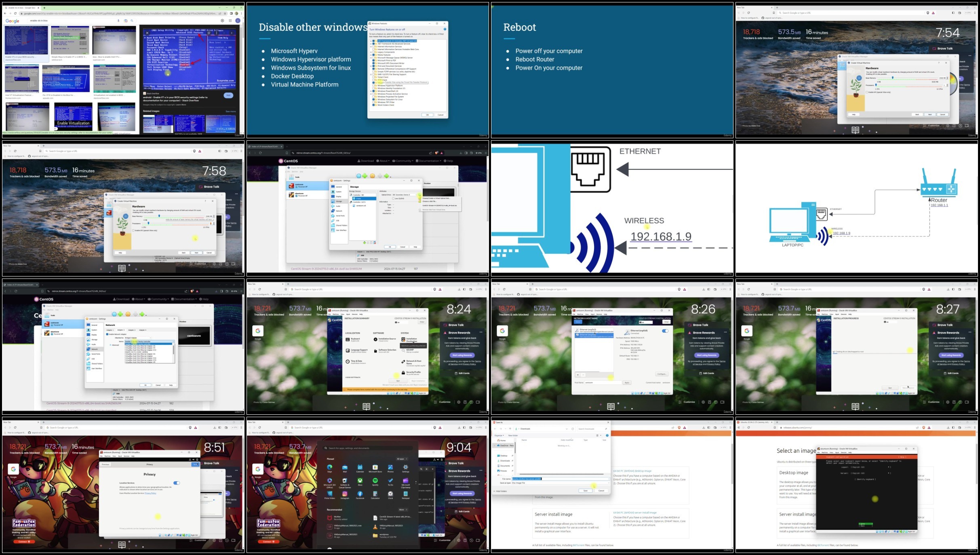Toggle Location Services switch on Privacy screen

[177, 483]
